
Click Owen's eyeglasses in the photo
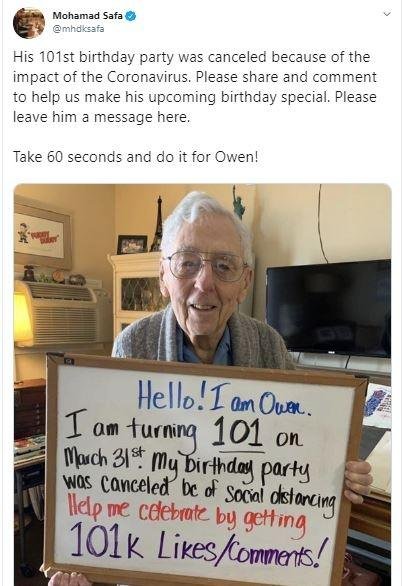[x=206, y=266]
